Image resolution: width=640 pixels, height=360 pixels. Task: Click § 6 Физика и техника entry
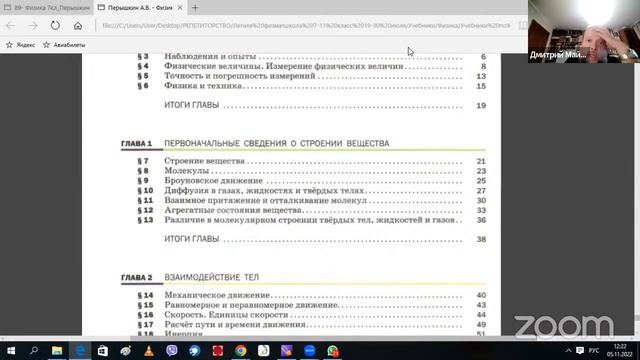311,86
